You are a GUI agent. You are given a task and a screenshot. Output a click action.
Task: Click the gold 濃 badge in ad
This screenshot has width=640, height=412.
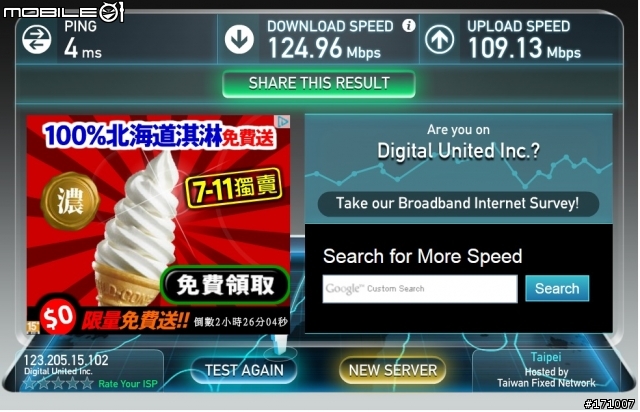[70, 200]
